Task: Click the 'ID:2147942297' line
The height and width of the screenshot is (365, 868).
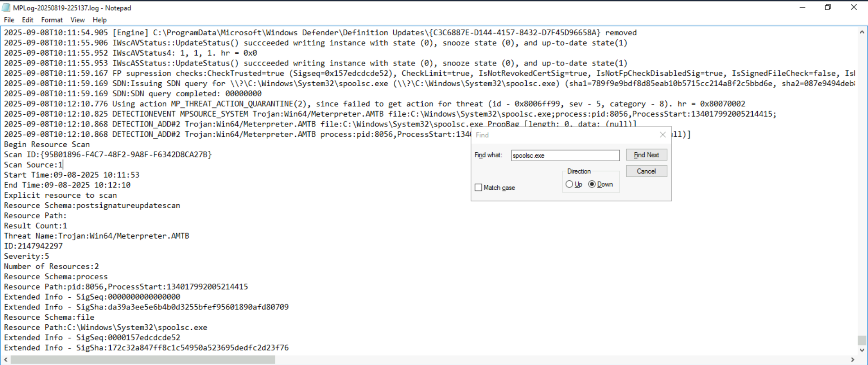Action: pos(33,246)
